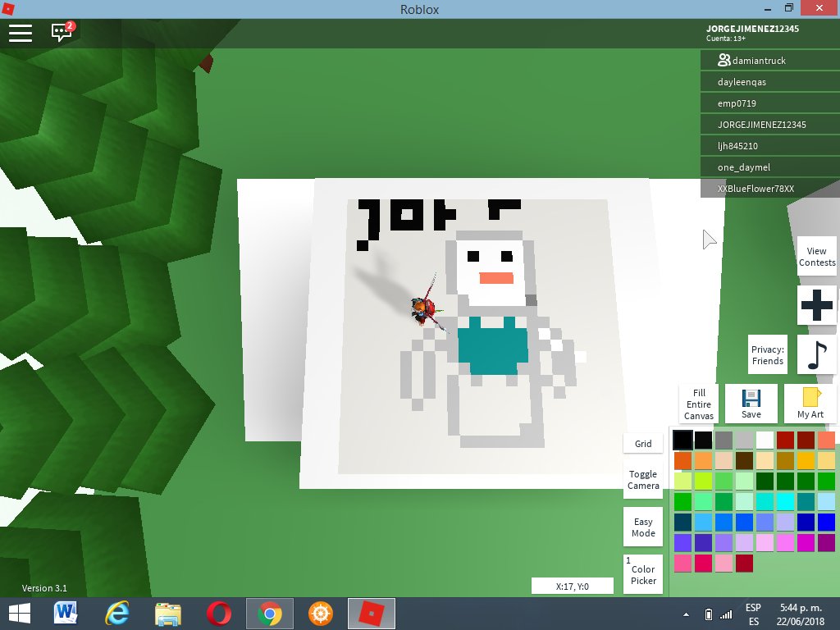The width and height of the screenshot is (840, 630).
Task: Select player emp0719 in player list
Action: point(769,103)
